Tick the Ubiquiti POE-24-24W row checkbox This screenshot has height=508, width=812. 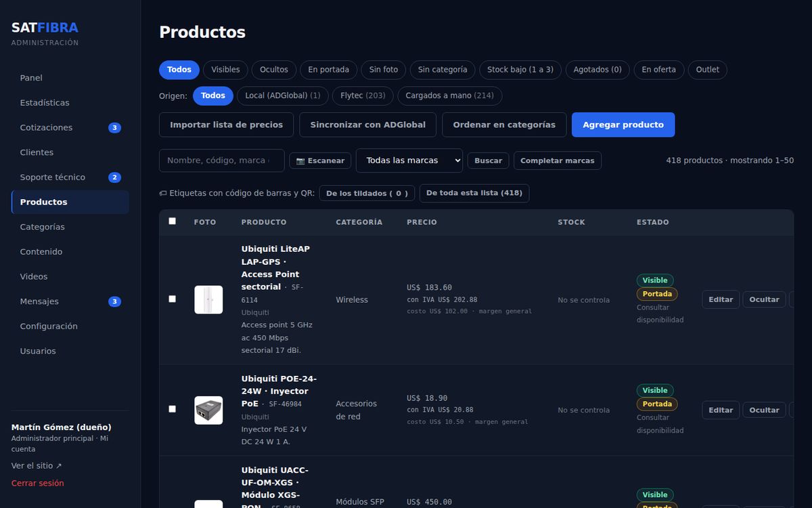coord(172,409)
